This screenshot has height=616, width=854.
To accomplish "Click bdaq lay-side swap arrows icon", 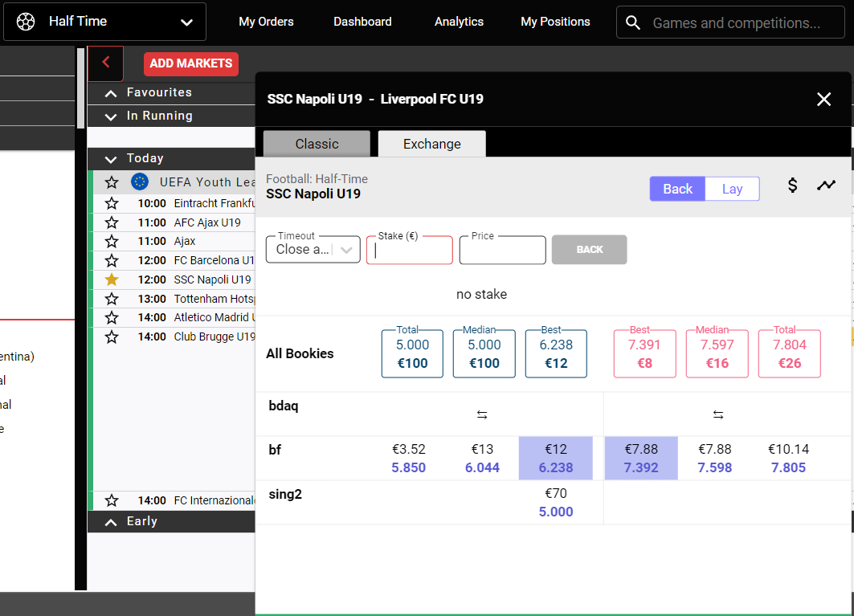I will (x=718, y=415).
